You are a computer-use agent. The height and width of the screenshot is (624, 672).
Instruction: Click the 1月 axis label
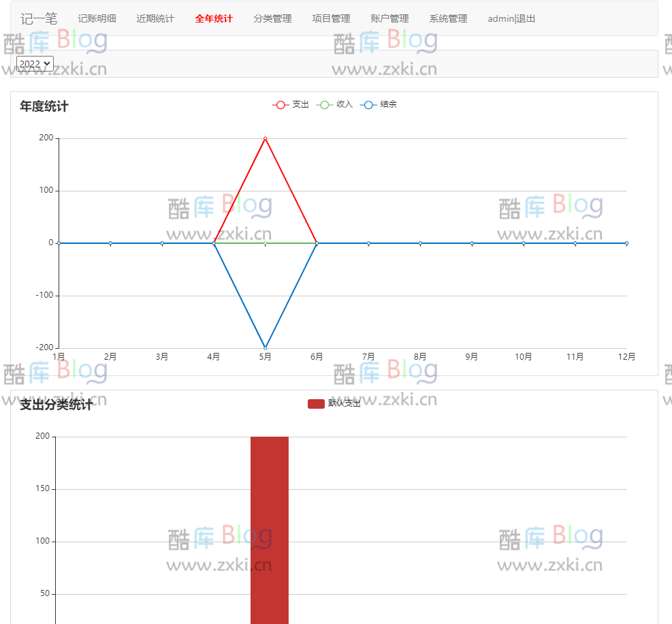(59, 357)
